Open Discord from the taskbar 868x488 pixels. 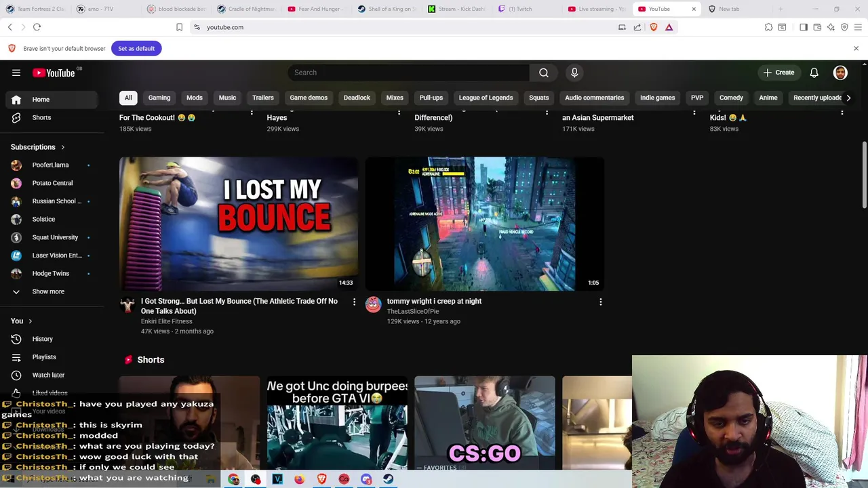[x=366, y=479]
